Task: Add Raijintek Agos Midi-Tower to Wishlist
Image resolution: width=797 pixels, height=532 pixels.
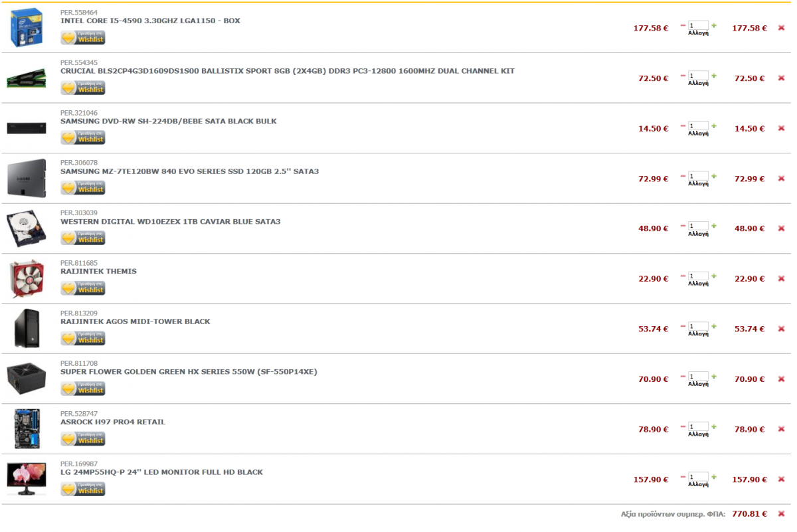Action: pos(83,338)
